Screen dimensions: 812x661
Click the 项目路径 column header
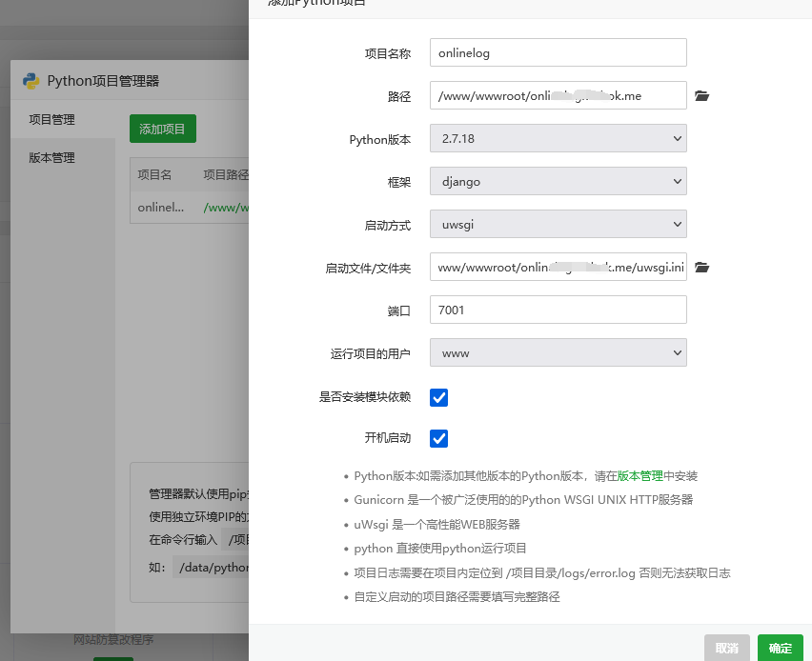point(226,175)
